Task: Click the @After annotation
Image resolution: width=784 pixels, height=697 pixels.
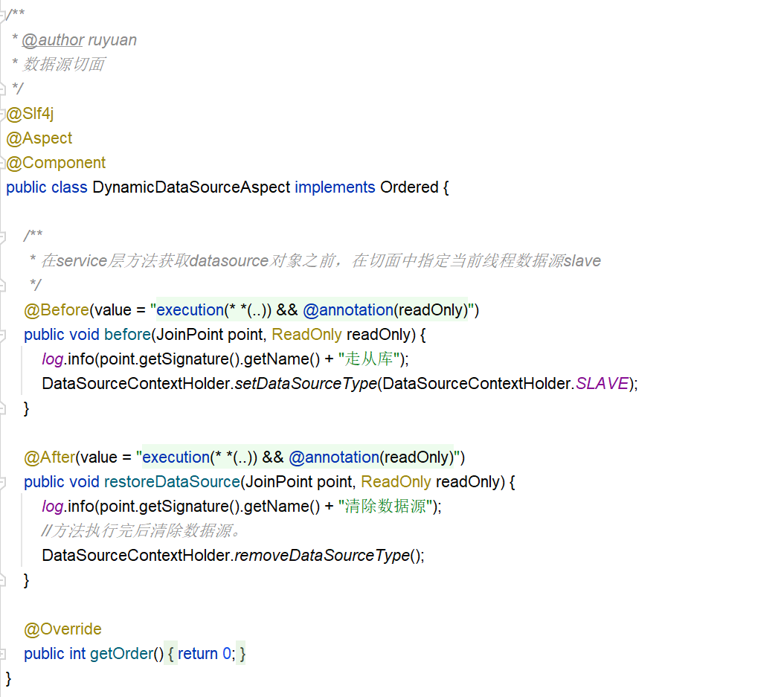Action: click(x=50, y=457)
